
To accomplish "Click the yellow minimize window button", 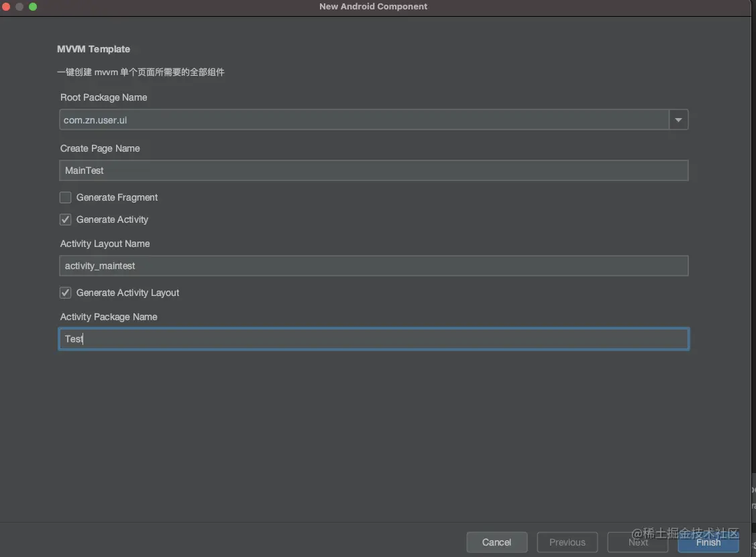I will pyautogui.click(x=19, y=7).
